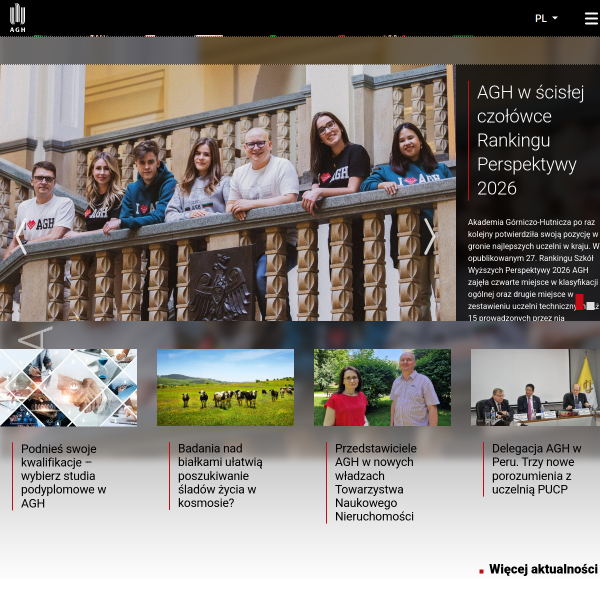Click the two people in park thumbnail

point(382,387)
